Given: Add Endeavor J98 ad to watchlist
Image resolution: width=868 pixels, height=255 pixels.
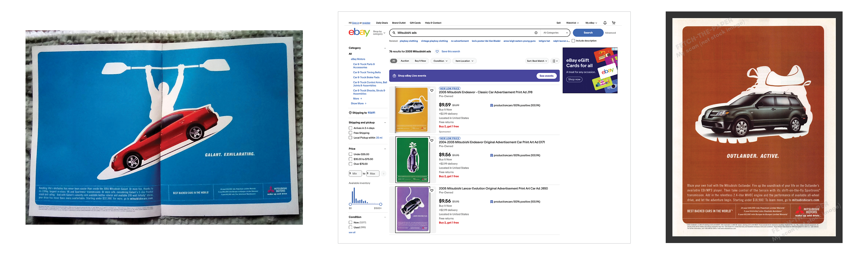Looking at the screenshot, I should tap(432, 90).
